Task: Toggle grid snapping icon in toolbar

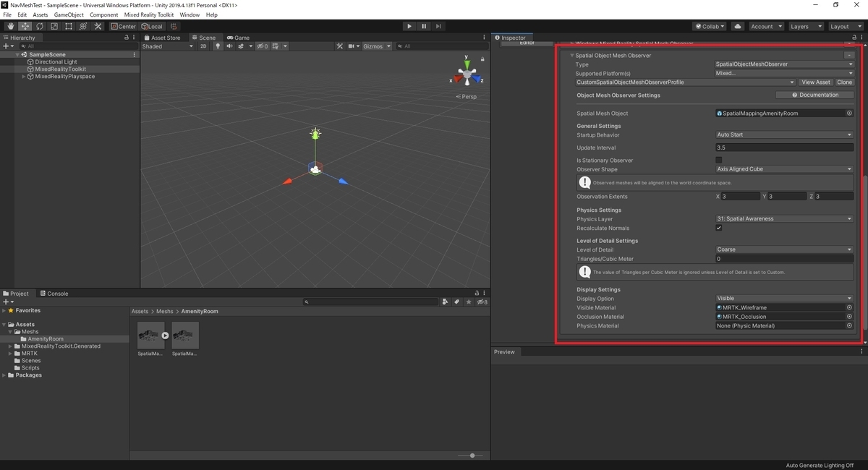Action: 174,26
